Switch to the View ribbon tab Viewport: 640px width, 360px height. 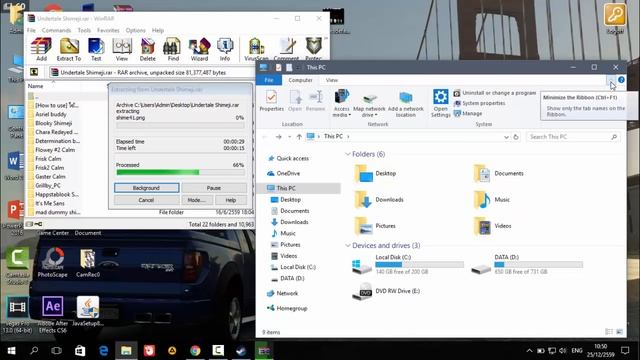pos(331,80)
